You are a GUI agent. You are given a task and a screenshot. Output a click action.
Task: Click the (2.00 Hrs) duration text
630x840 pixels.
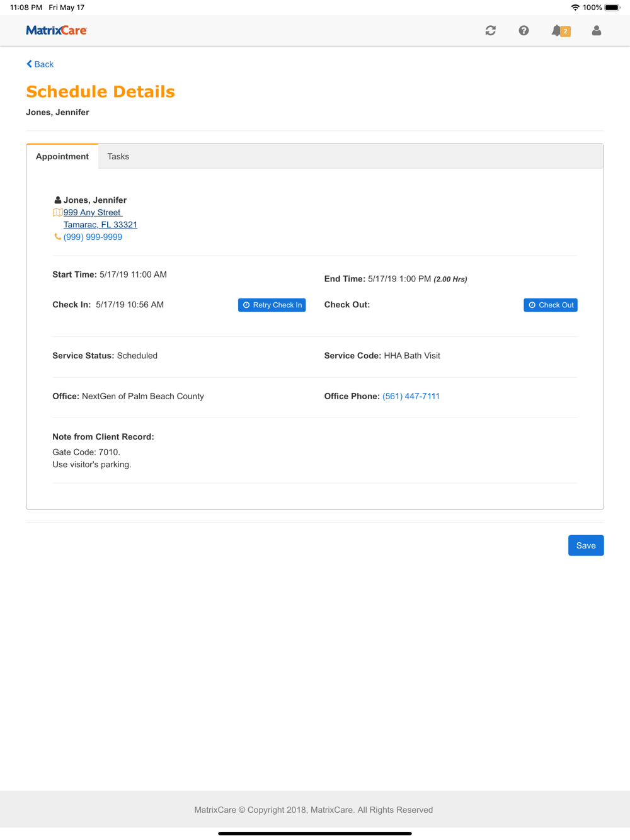pyautogui.click(x=450, y=279)
